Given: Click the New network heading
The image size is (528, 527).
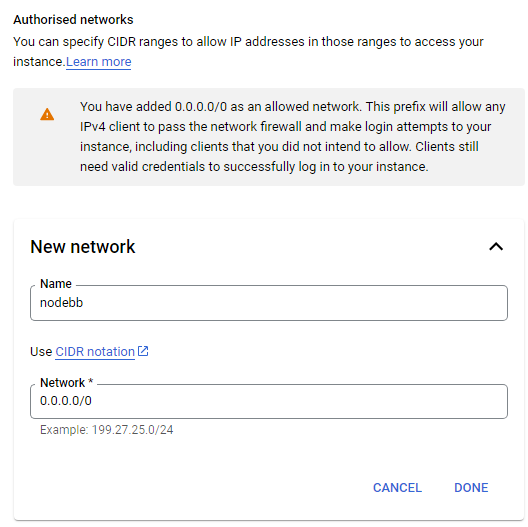Looking at the screenshot, I should pos(82,247).
